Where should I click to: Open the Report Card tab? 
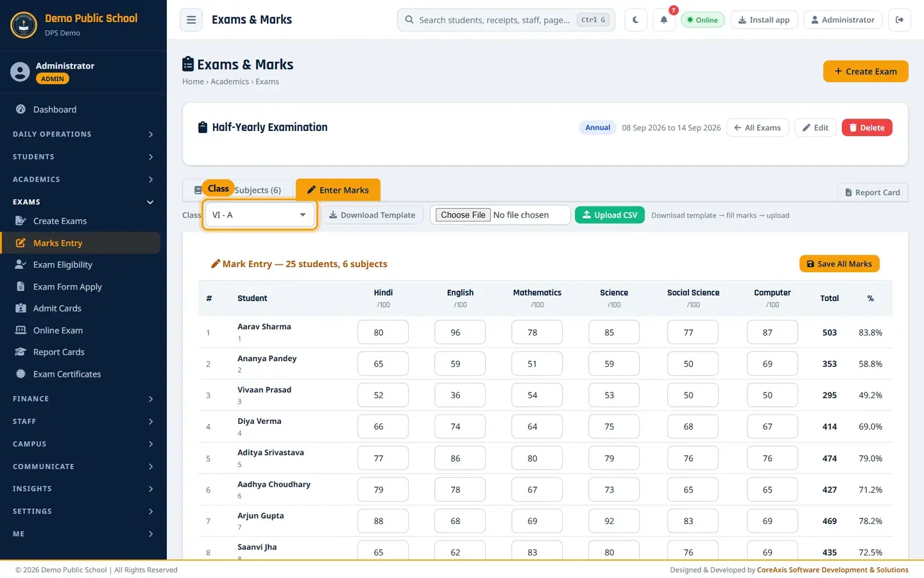tap(873, 193)
